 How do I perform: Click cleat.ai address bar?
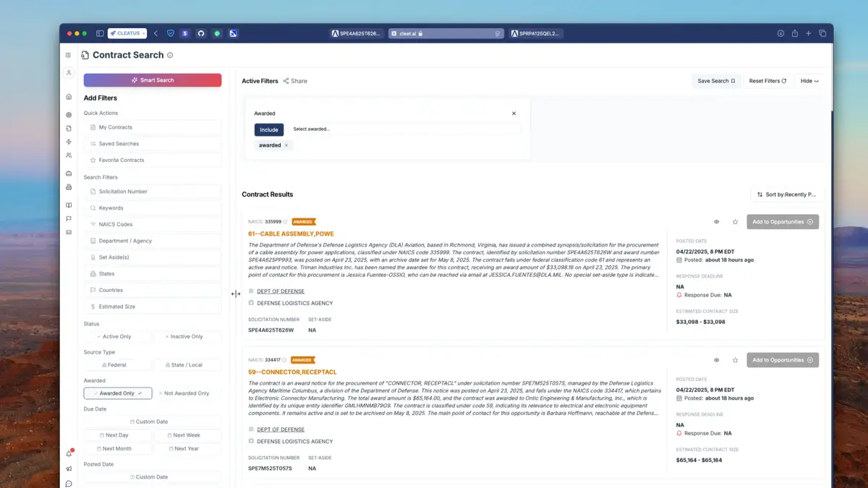pos(446,33)
